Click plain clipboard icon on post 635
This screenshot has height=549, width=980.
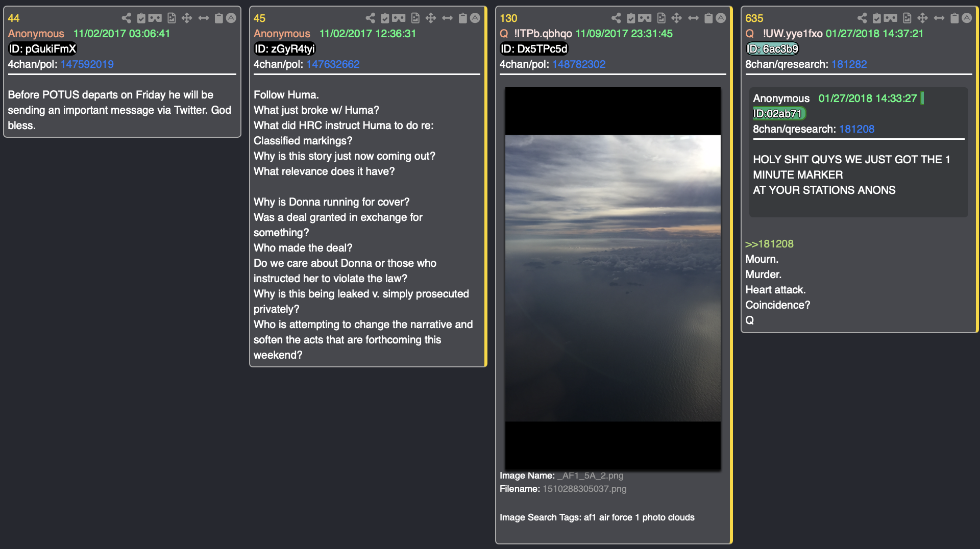[x=954, y=18]
